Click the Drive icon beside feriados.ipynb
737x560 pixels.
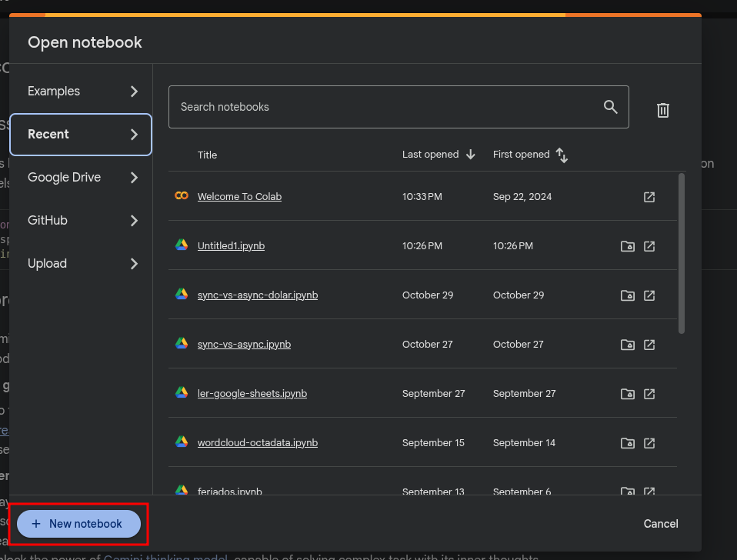[x=627, y=492]
